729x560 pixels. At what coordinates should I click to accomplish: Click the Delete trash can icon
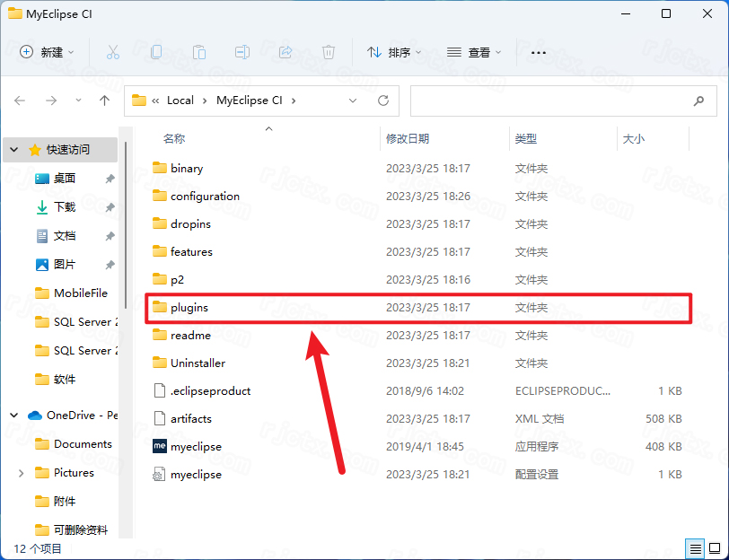[329, 52]
